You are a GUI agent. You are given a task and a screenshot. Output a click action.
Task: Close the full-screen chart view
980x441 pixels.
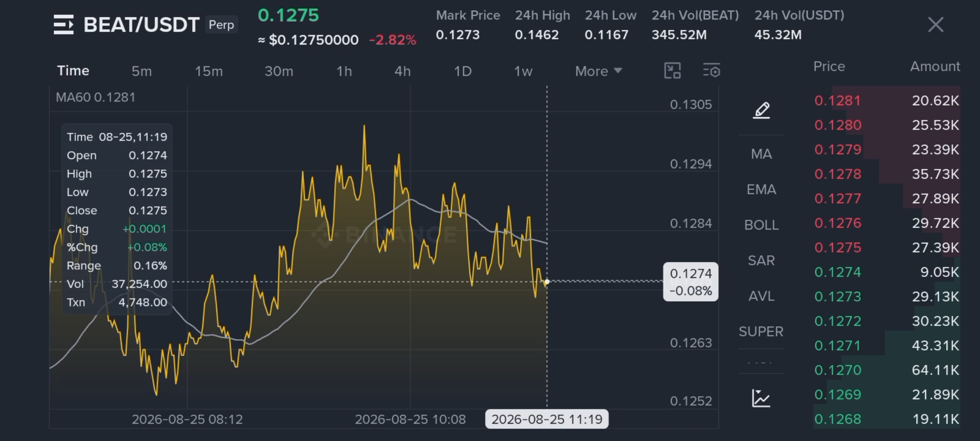(x=936, y=25)
